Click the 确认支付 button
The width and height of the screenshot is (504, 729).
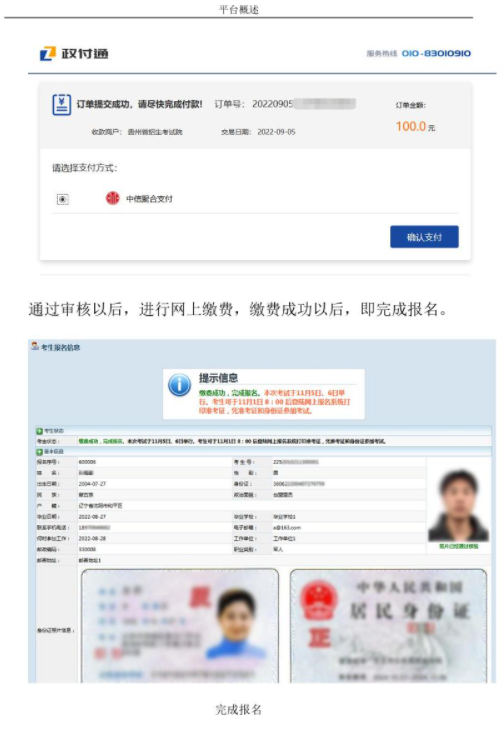click(424, 237)
